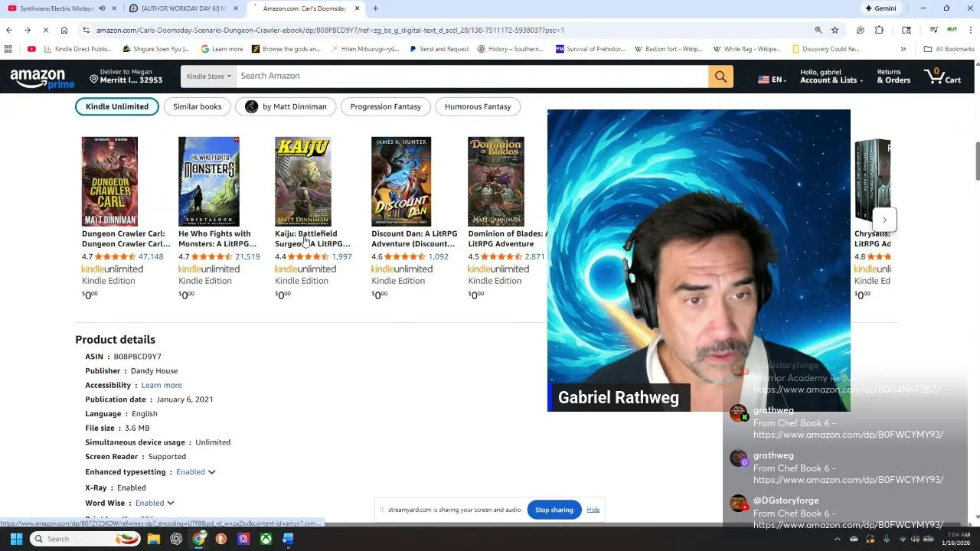Image resolution: width=980 pixels, height=551 pixels.
Task: Open the Discount Dan book title link
Action: 414,239
